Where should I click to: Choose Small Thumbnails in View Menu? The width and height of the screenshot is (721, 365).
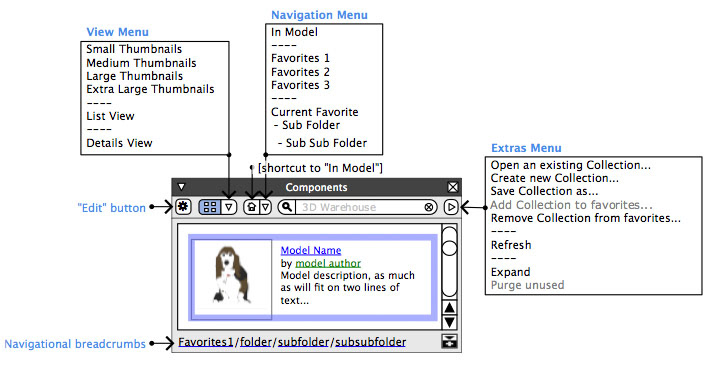(134, 49)
